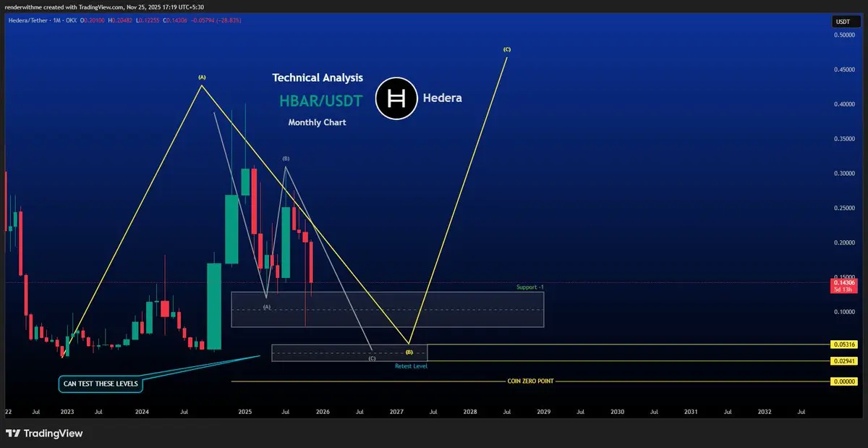Screen dimensions: 868x448
Task: Select the gray (B) wave label
Action: click(286, 158)
